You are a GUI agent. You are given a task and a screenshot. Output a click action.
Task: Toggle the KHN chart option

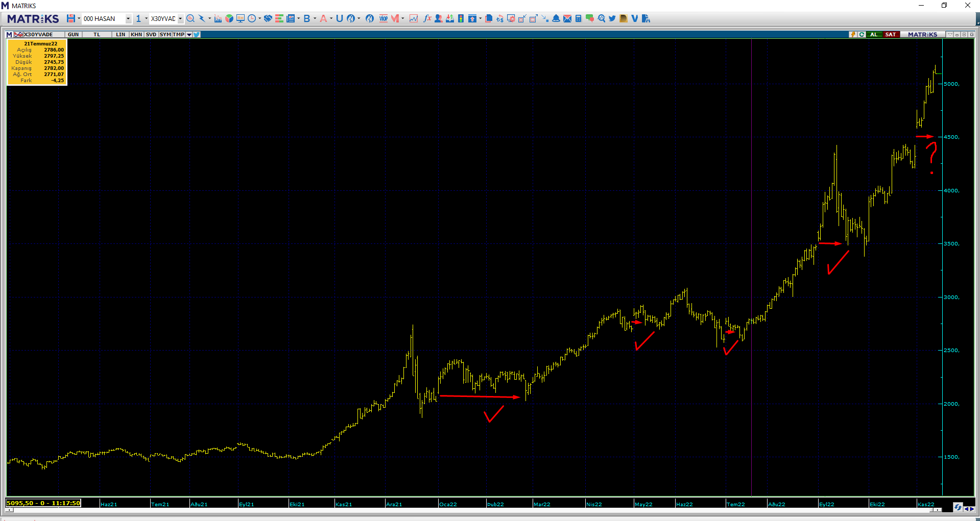(x=136, y=35)
